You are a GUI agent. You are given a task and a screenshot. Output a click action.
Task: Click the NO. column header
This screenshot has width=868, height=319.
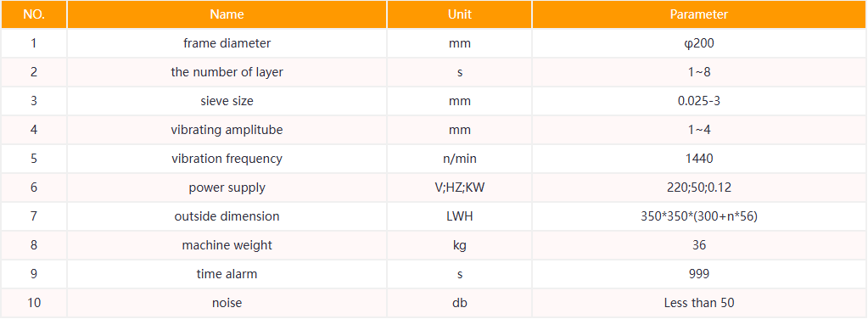34,14
